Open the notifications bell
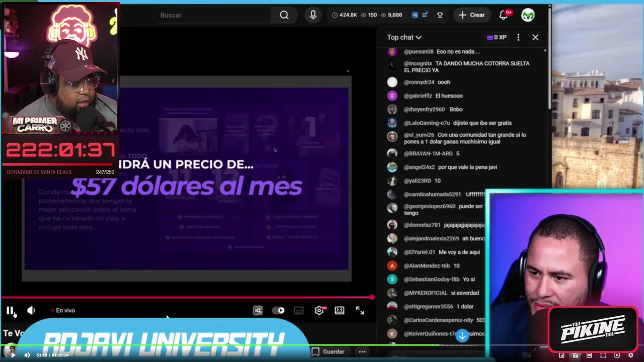Screen dimensions: 644x362 click(x=504, y=15)
